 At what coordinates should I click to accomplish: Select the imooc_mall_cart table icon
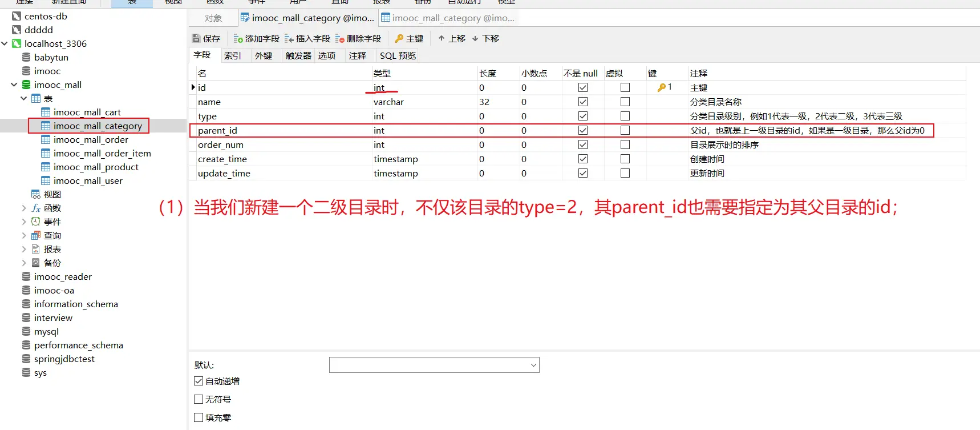pos(46,112)
